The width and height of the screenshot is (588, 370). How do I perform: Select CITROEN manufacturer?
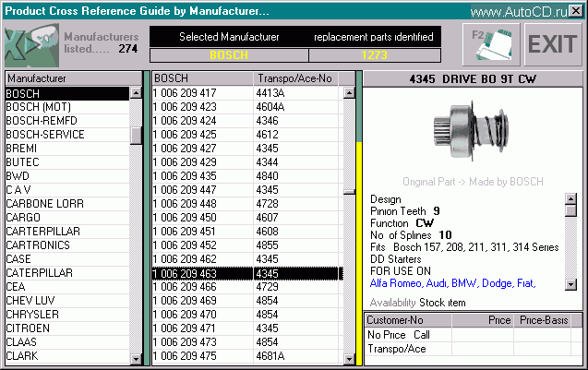coord(67,329)
